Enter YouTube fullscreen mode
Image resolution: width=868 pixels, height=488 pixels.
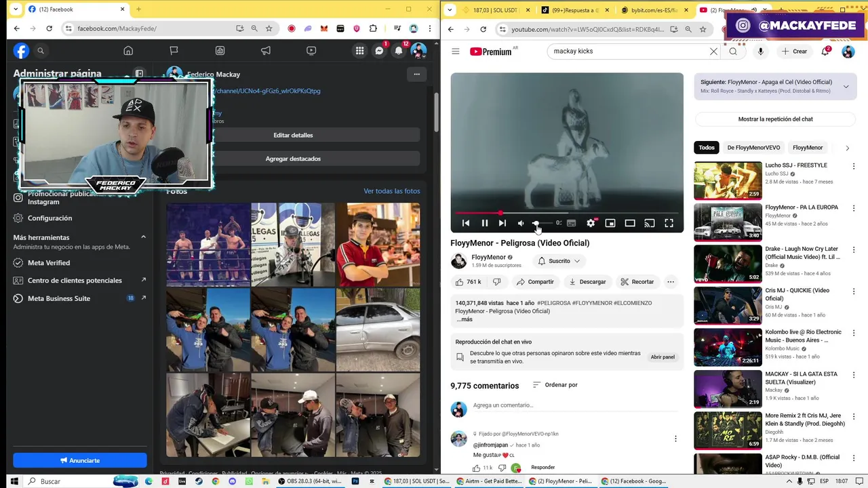[x=669, y=223]
